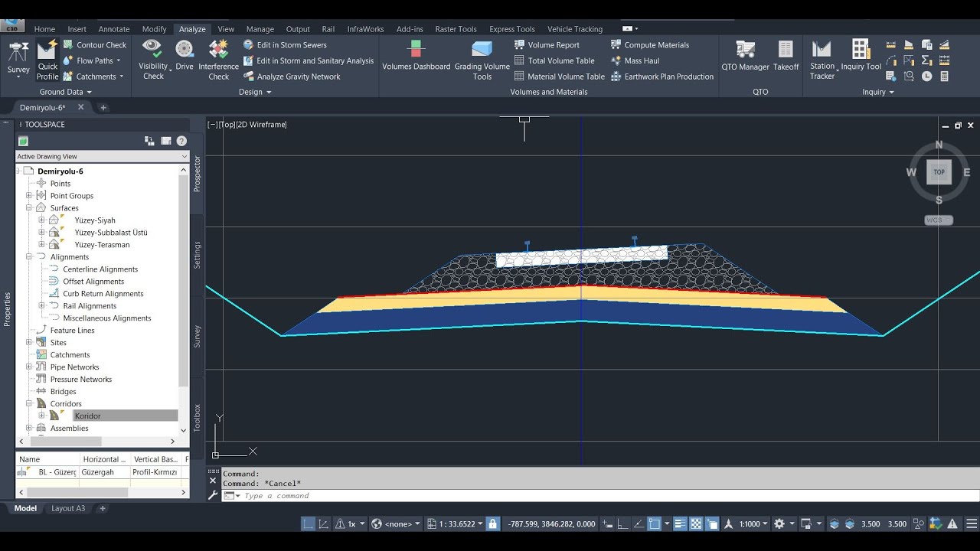The width and height of the screenshot is (980, 551).
Task: Expand the Koridor corridor node
Action: click(x=42, y=416)
